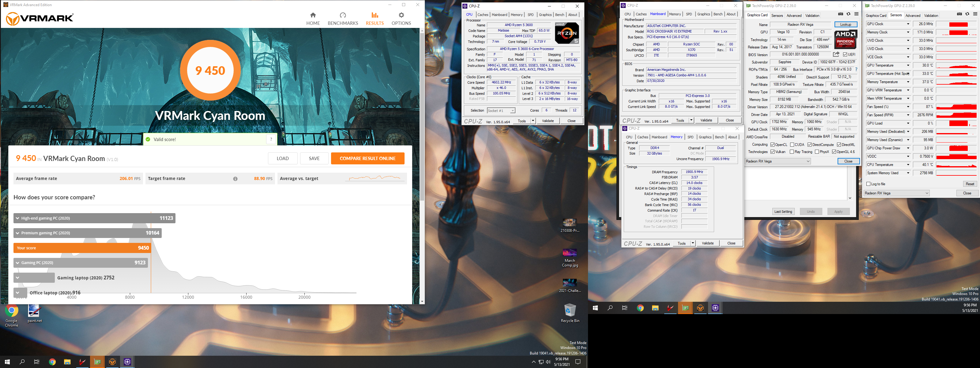Click Validate in the CPU-Z Memory window
This screenshot has height=368, width=980.
click(x=708, y=243)
